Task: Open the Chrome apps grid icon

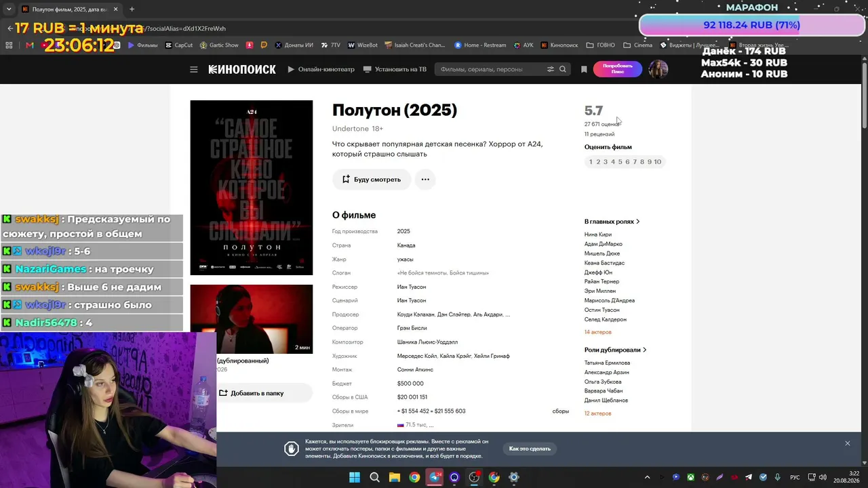Action: (9, 45)
